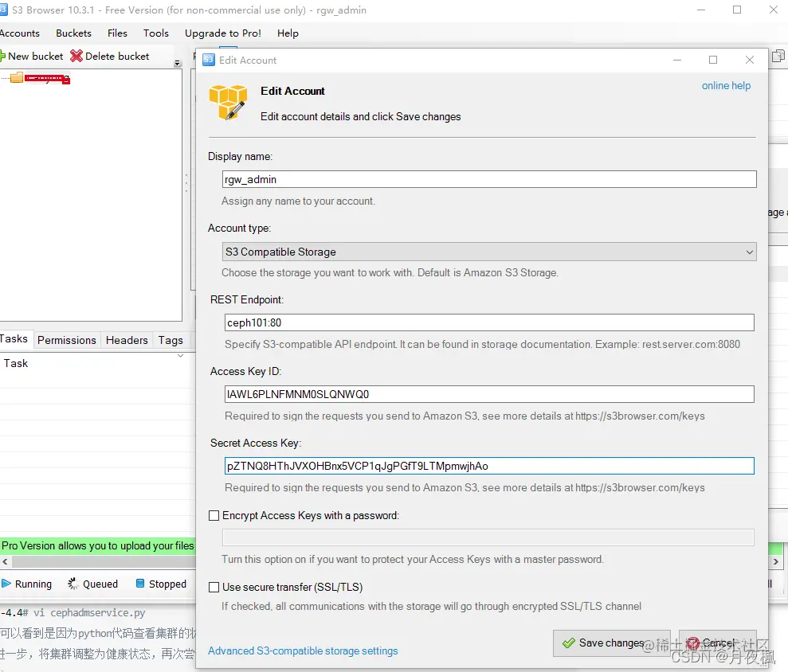Close the Edit Account dialog
Screen dimensions: 788x672
(x=749, y=60)
